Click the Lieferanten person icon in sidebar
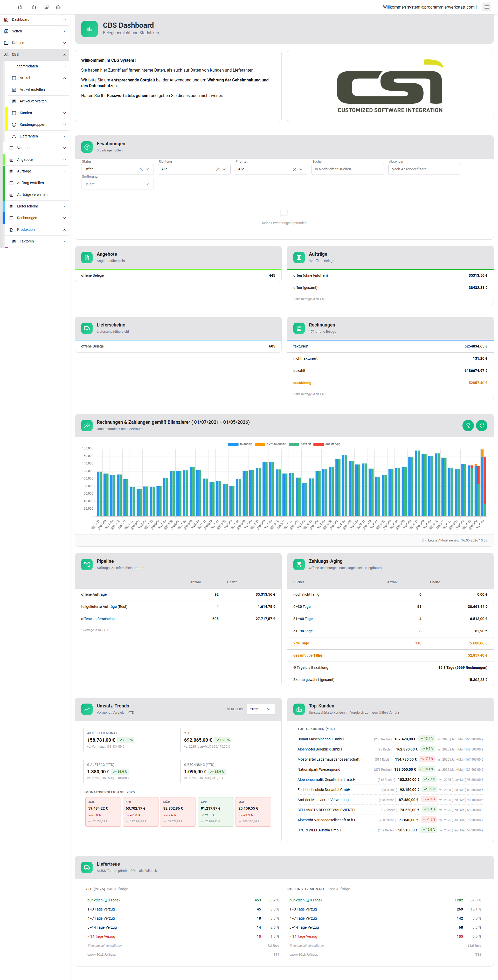 click(14, 136)
